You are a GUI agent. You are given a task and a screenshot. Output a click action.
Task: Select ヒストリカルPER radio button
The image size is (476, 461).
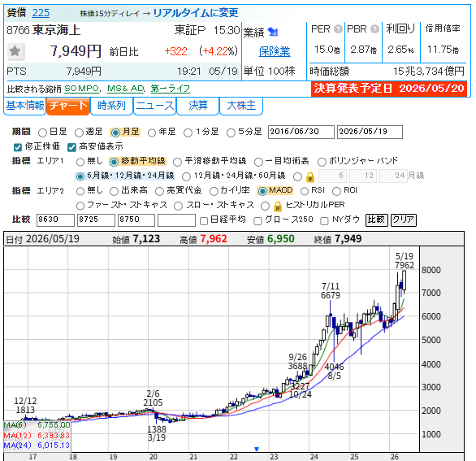click(x=265, y=206)
